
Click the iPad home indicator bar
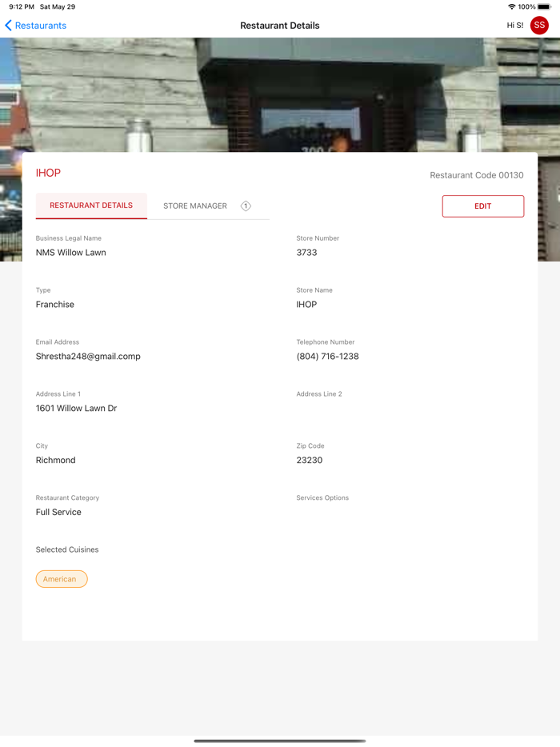point(280,741)
